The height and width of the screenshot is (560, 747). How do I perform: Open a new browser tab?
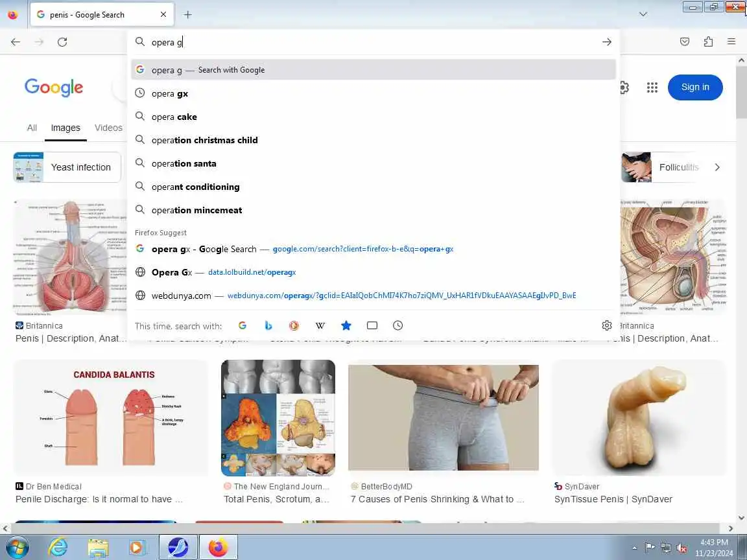[187, 15]
